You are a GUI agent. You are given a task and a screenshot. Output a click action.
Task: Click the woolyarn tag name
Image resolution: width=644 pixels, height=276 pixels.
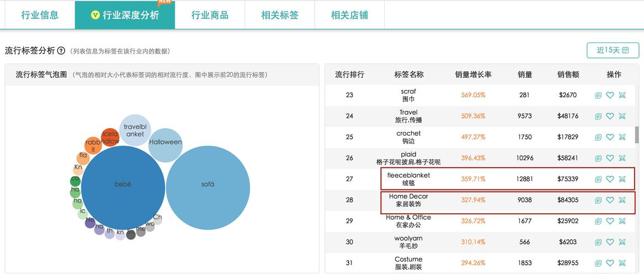[x=409, y=238]
